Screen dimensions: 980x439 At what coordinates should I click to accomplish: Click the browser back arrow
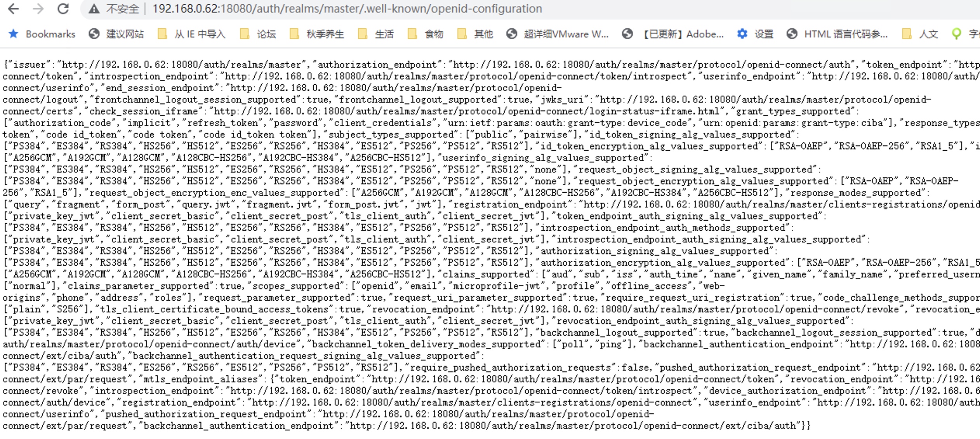[x=13, y=9]
